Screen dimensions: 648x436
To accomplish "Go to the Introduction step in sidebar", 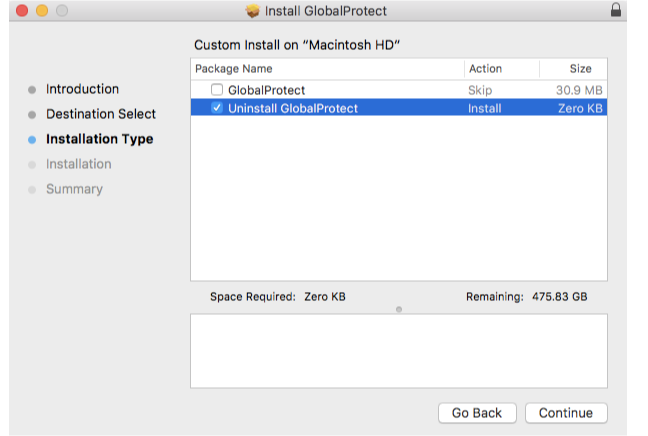I will pos(82,89).
